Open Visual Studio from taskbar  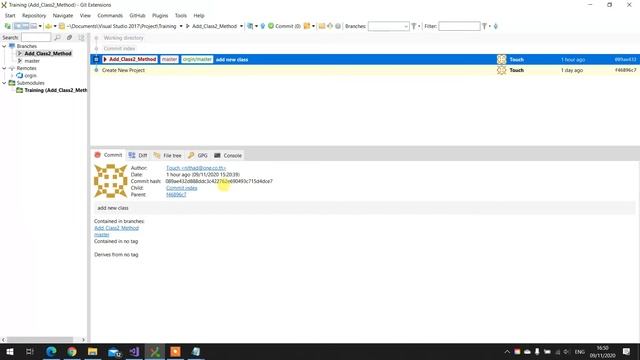134,351
